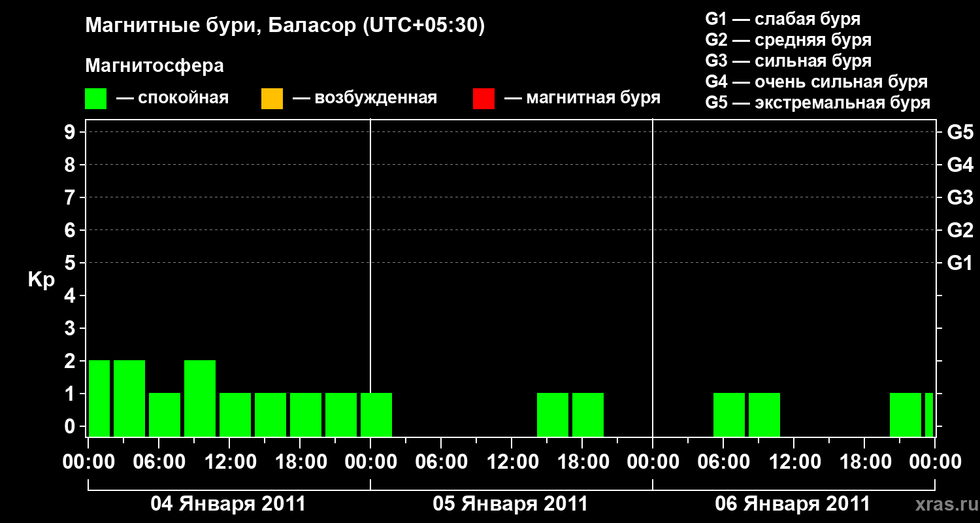Click the Kp 1 bar over 06:00 on 06 Января
Image resolution: width=980 pixels, height=523 pixels.
point(729,414)
